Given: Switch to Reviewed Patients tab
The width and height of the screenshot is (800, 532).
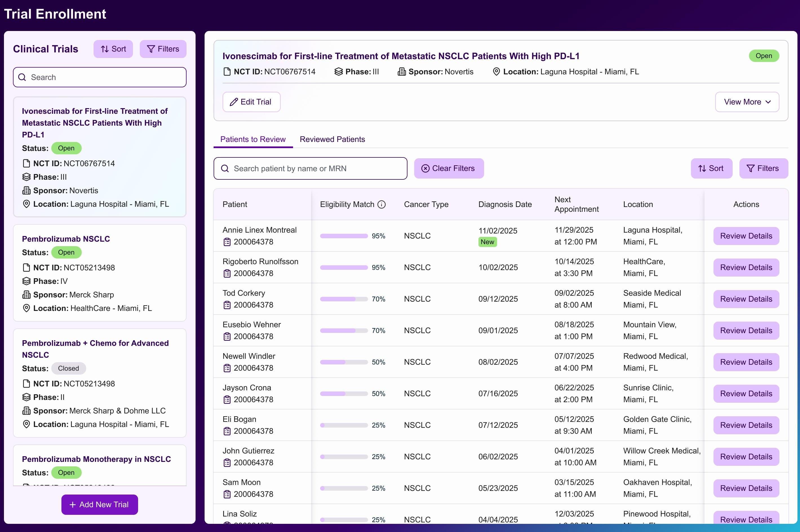Looking at the screenshot, I should [x=332, y=139].
